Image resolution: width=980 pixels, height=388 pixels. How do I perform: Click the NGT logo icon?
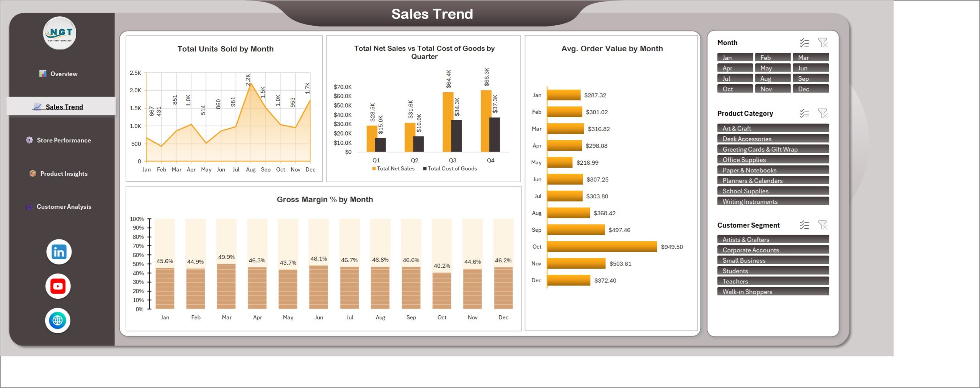(60, 33)
